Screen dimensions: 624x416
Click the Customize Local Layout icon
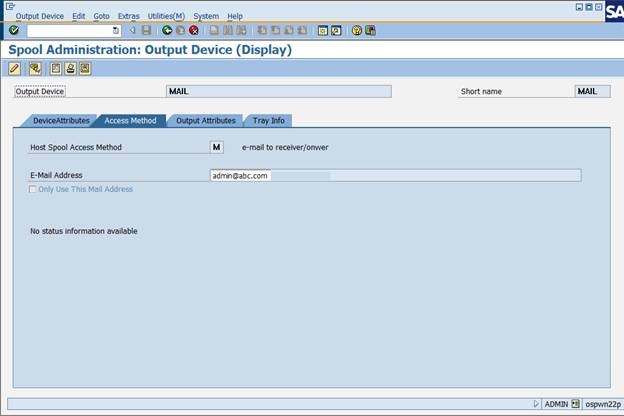[370, 30]
